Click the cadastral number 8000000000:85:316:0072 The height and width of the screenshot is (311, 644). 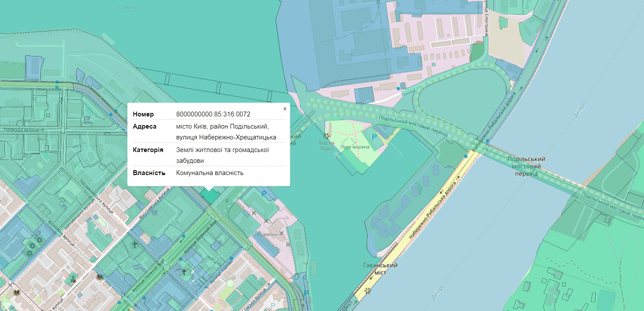tap(213, 114)
